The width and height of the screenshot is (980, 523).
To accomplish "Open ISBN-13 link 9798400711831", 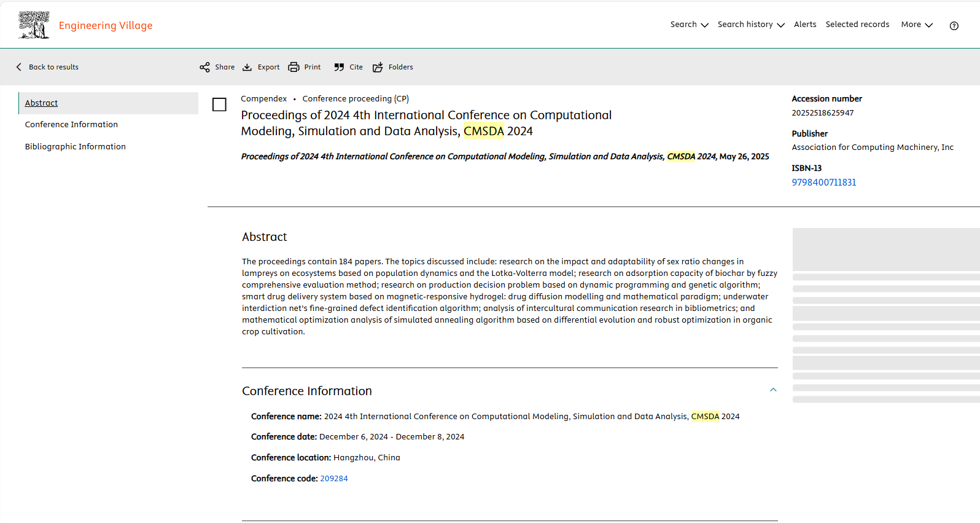I will 823,183.
